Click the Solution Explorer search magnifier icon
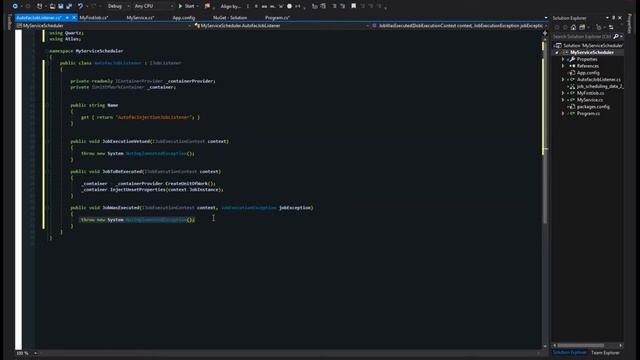The height and width of the screenshot is (360, 640). tap(616, 36)
